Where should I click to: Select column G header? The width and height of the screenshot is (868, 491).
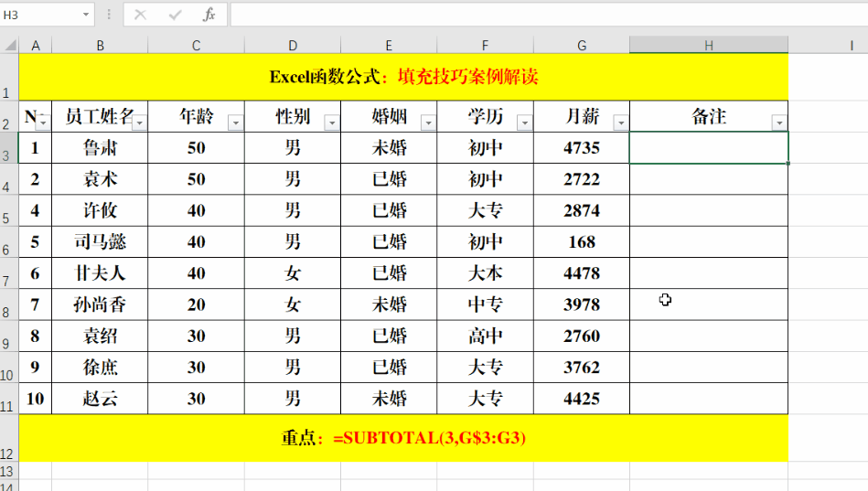(582, 46)
